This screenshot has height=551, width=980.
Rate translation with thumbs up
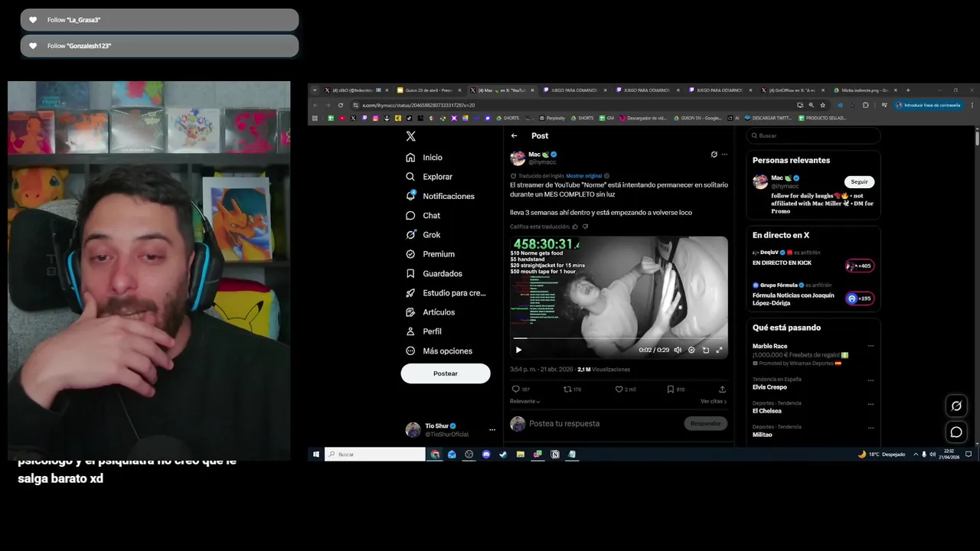pos(576,227)
